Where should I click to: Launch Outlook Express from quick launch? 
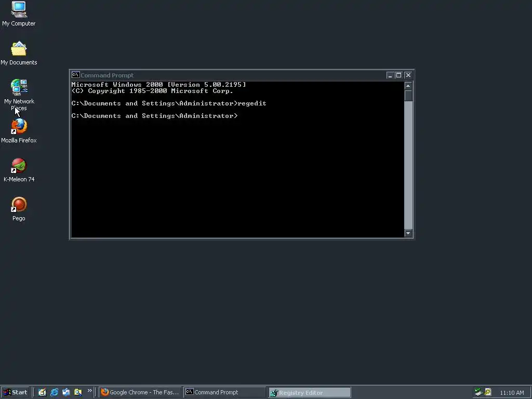pyautogui.click(x=66, y=392)
